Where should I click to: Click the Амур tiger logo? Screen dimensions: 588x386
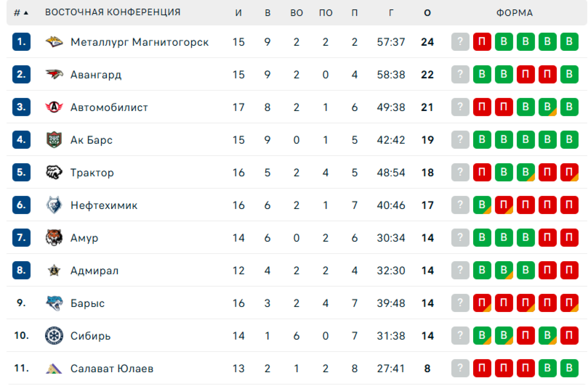click(54, 238)
